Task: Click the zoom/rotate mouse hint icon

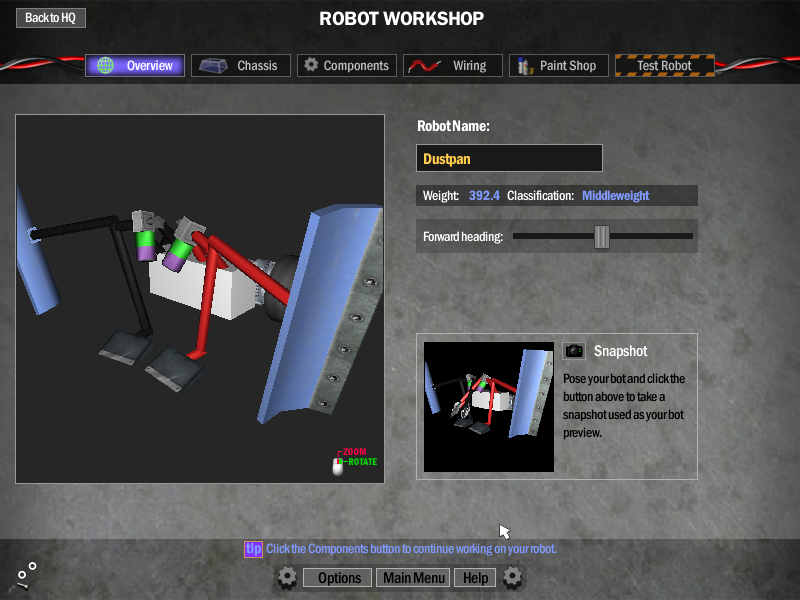Action: pyautogui.click(x=338, y=465)
